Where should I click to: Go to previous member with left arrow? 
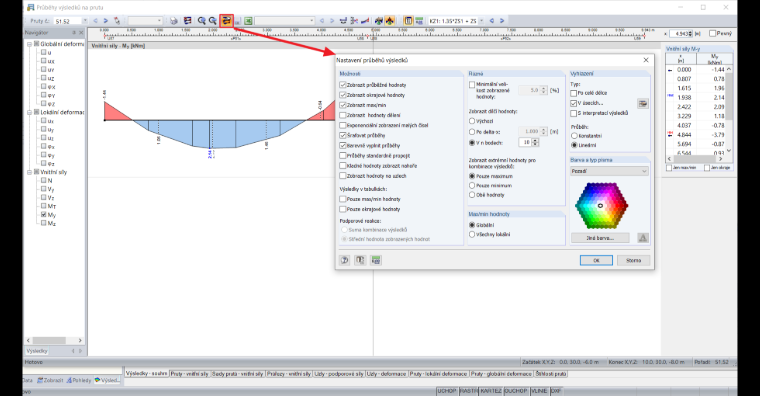point(95,21)
